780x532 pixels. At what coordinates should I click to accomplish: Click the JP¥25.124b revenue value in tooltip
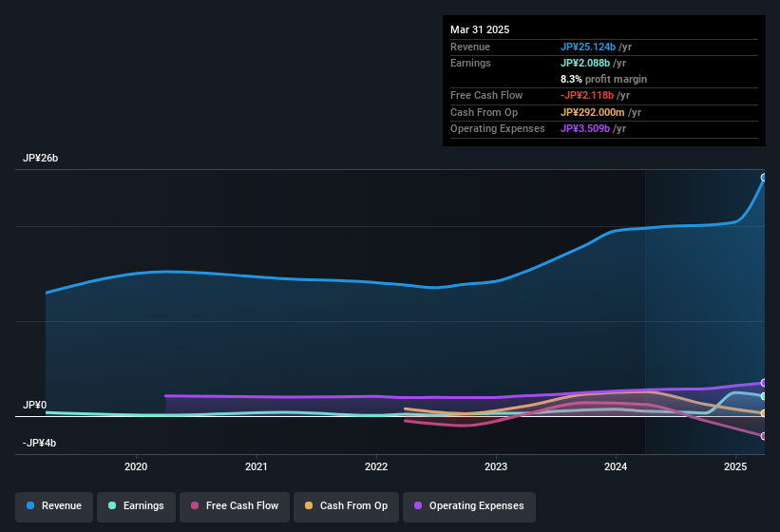[588, 47]
